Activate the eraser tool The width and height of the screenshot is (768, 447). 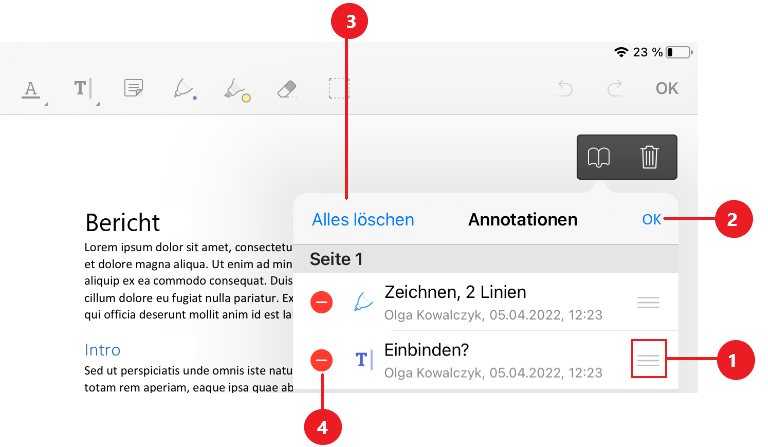[287, 88]
